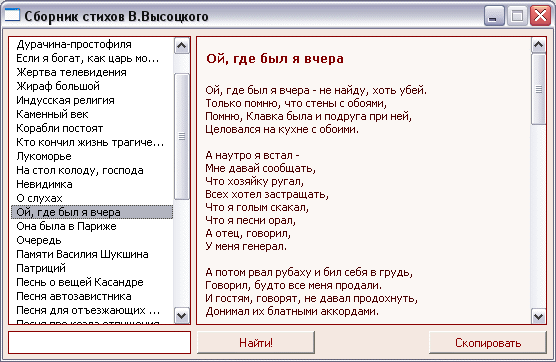Viewport: 556px width, 362px height.
Task: Click line Что хозяйку ругал,
Action: click(255, 182)
